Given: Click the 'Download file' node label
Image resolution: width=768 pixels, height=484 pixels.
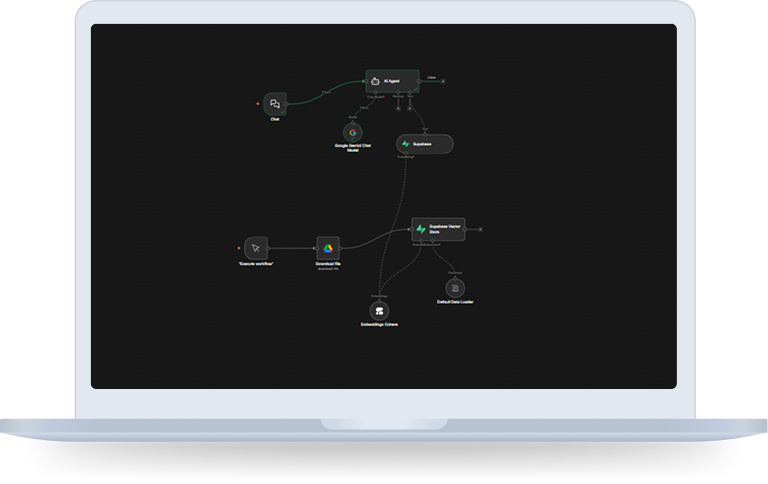Looking at the screenshot, I should click(x=328, y=264).
